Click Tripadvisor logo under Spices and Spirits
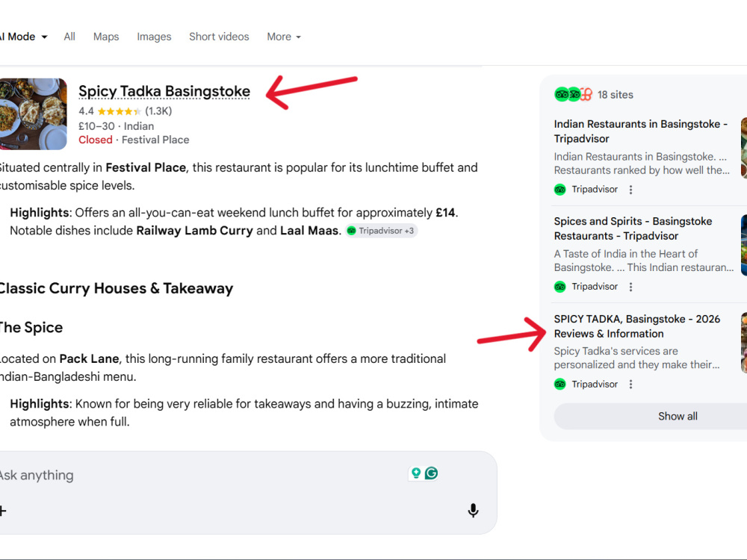 tap(560, 287)
